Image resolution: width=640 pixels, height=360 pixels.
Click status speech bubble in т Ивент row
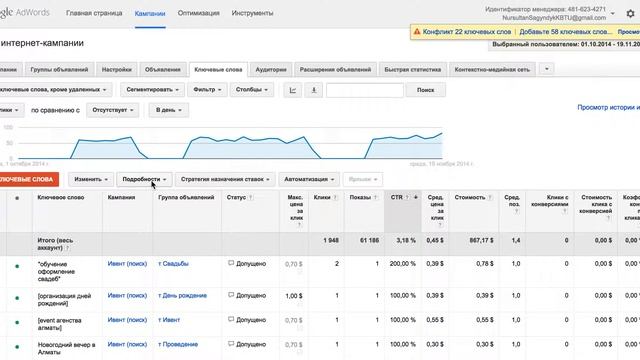231,320
